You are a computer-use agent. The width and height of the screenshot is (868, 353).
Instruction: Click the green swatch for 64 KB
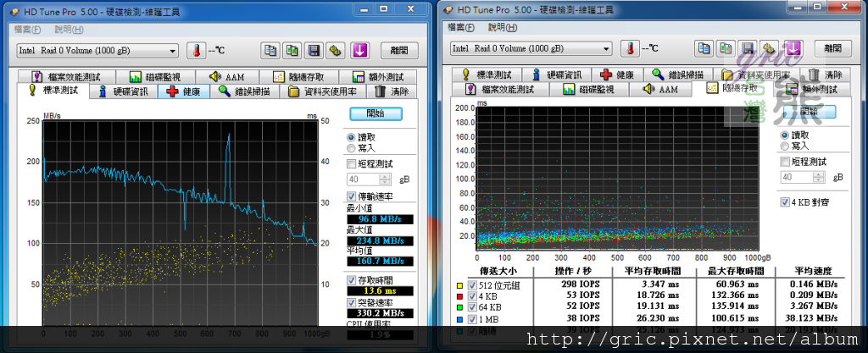[x=459, y=307]
